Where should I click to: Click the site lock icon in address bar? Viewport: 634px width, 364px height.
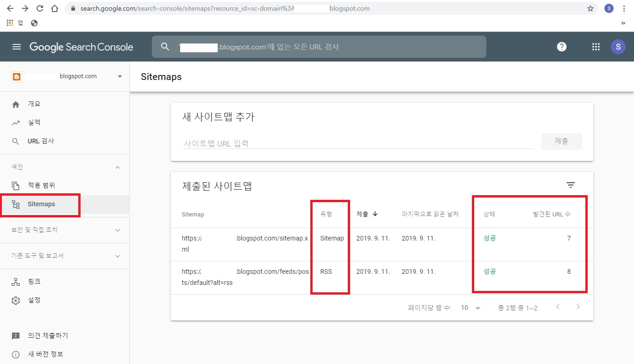(73, 8)
